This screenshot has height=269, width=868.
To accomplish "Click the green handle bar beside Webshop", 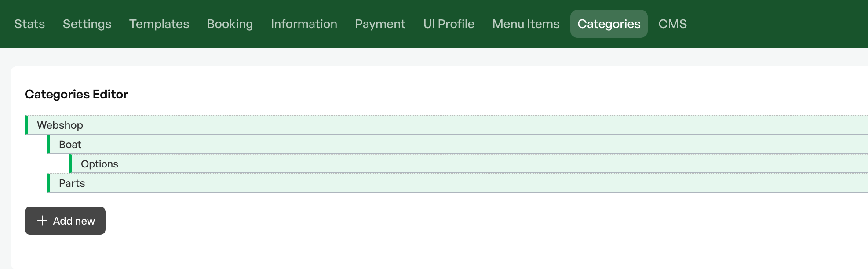I will 26,125.
